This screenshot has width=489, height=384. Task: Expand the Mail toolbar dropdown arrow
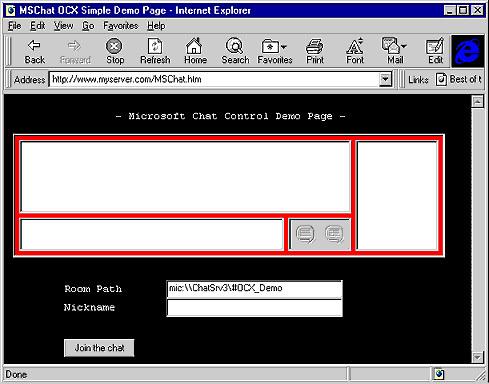pyautogui.click(x=404, y=46)
